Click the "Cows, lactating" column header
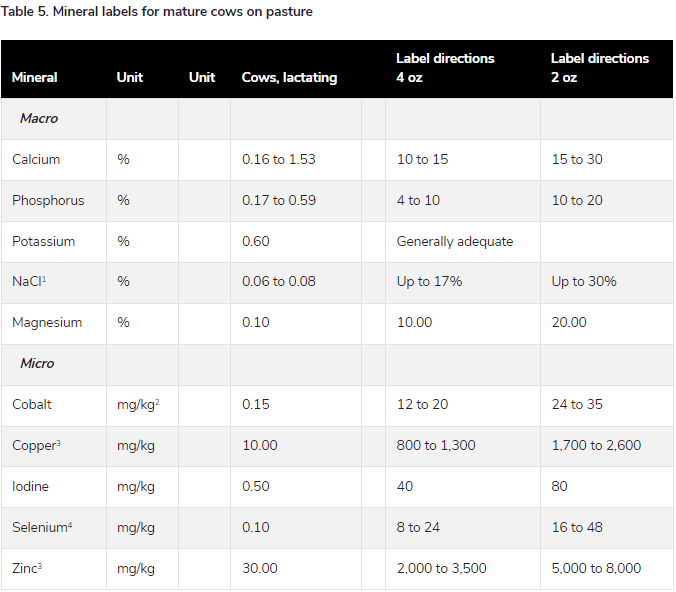The width and height of the screenshot is (676, 592). [x=289, y=77]
